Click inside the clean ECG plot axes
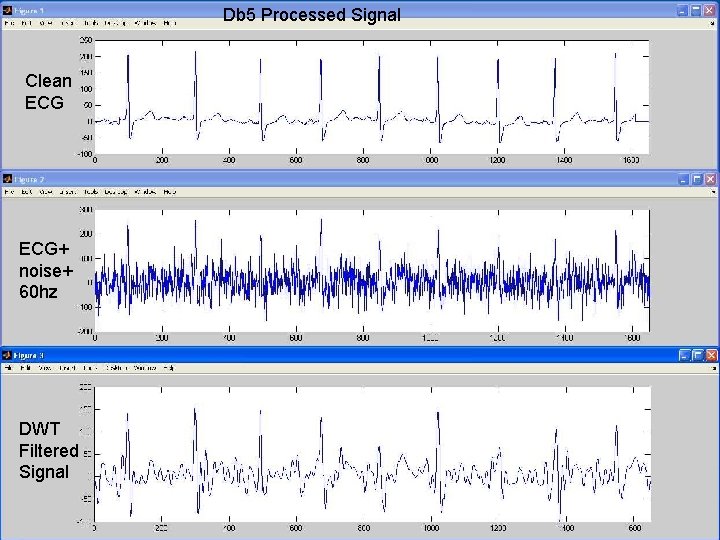Viewport: 720px width, 540px height. point(372,97)
